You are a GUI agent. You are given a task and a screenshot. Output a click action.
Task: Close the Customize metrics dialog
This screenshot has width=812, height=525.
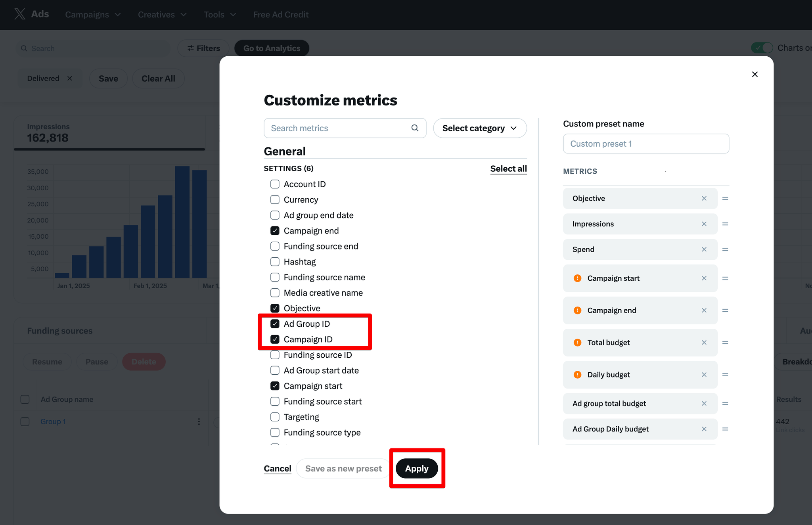pyautogui.click(x=755, y=75)
